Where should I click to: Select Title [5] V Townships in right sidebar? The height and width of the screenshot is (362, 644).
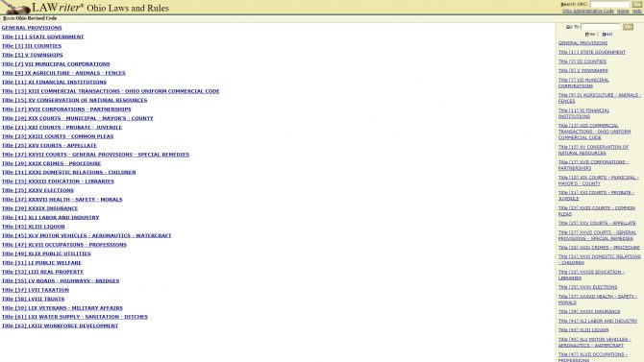(x=583, y=71)
